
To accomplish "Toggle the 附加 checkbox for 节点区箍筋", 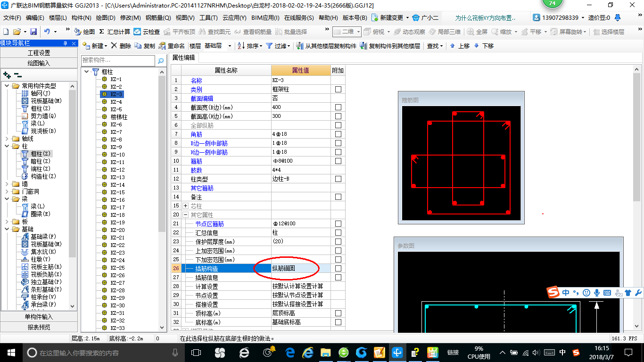I will click(x=338, y=224).
